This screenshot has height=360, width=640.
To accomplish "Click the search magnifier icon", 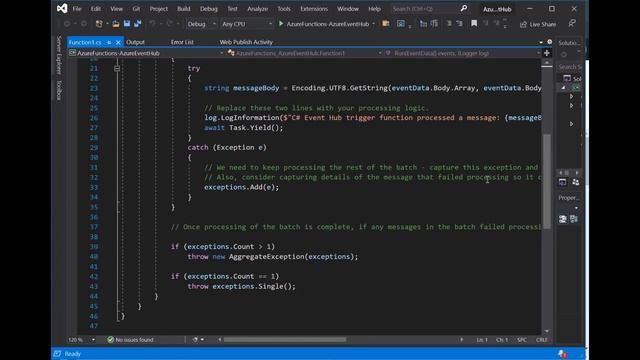I will tap(464, 9).
